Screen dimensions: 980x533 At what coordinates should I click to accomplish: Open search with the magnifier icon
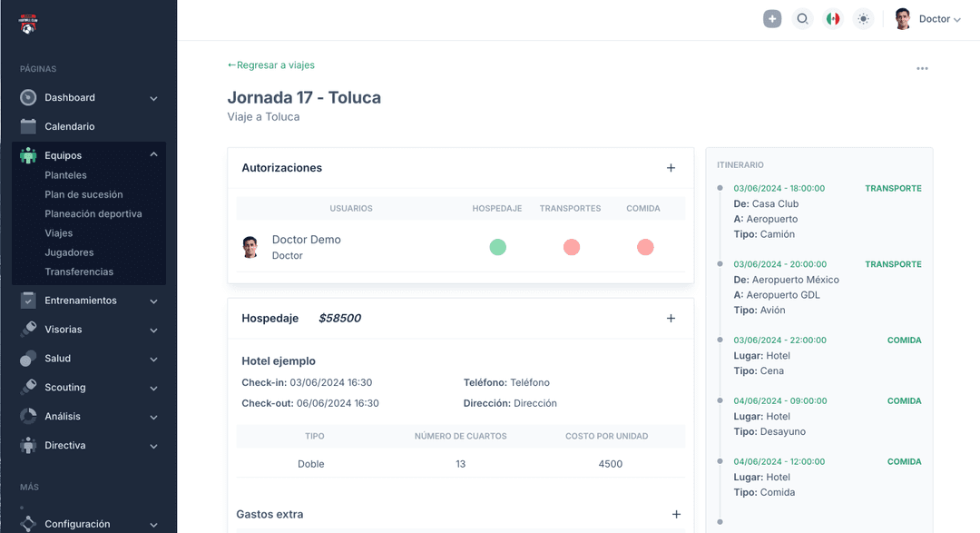[x=802, y=19]
